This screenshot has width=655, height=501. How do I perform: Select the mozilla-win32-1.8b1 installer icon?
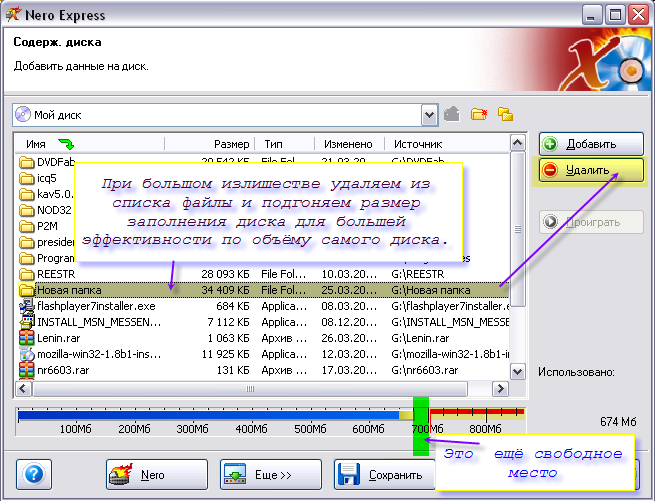(x=27, y=354)
